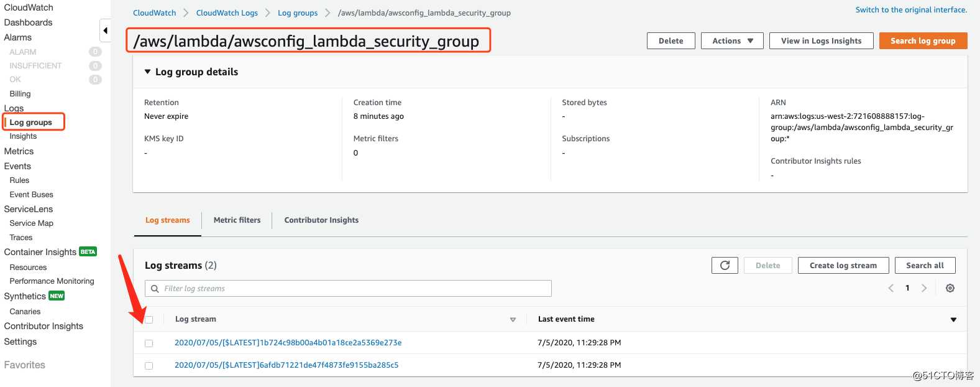Viewport: 980px width, 387px height.
Task: Collapse the Log group details section
Action: pyautogui.click(x=147, y=72)
